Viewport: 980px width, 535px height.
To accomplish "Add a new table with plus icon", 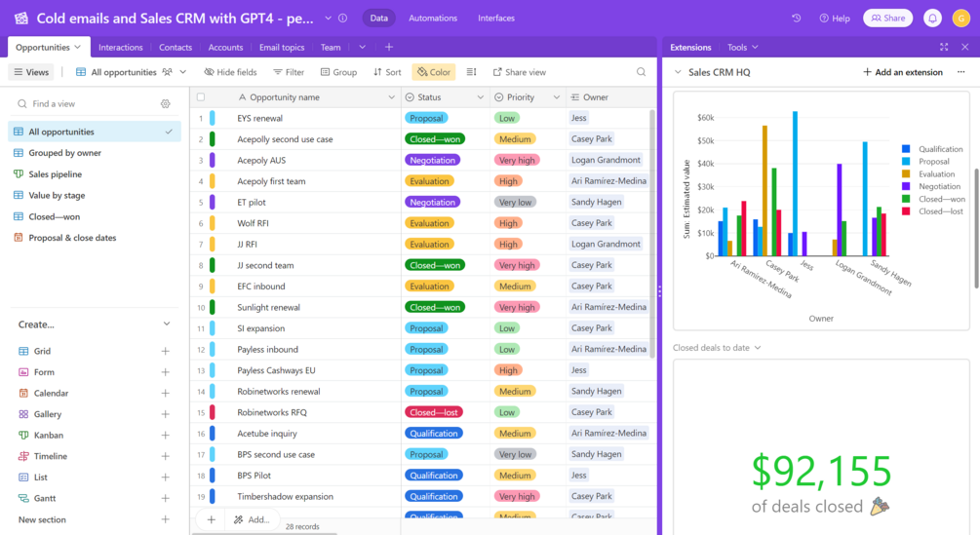I will pyautogui.click(x=389, y=47).
